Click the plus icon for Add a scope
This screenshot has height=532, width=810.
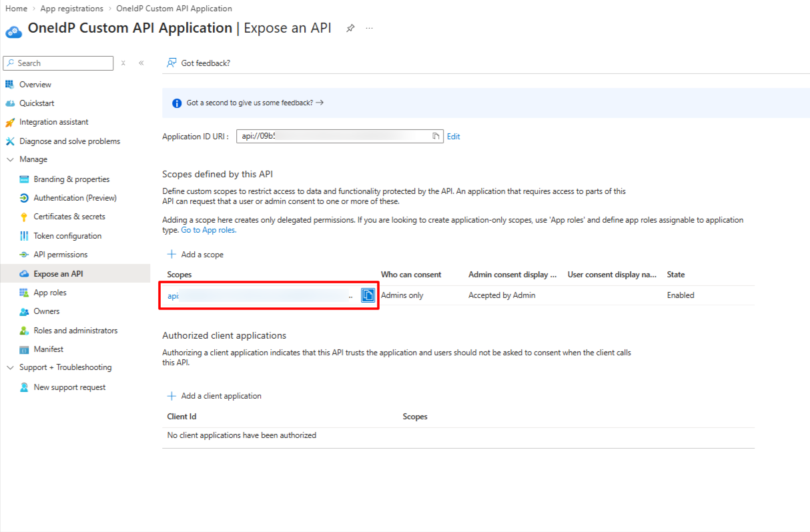click(171, 255)
